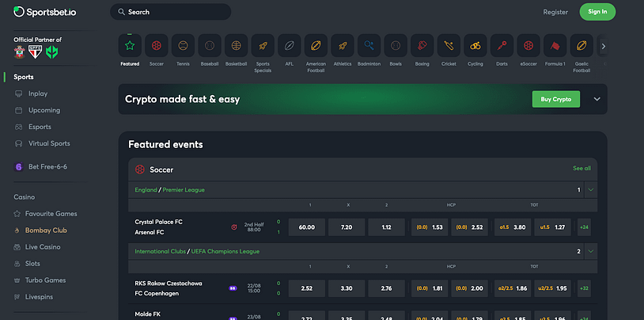Collapse the Premier League section
The image size is (644, 320).
(590, 190)
